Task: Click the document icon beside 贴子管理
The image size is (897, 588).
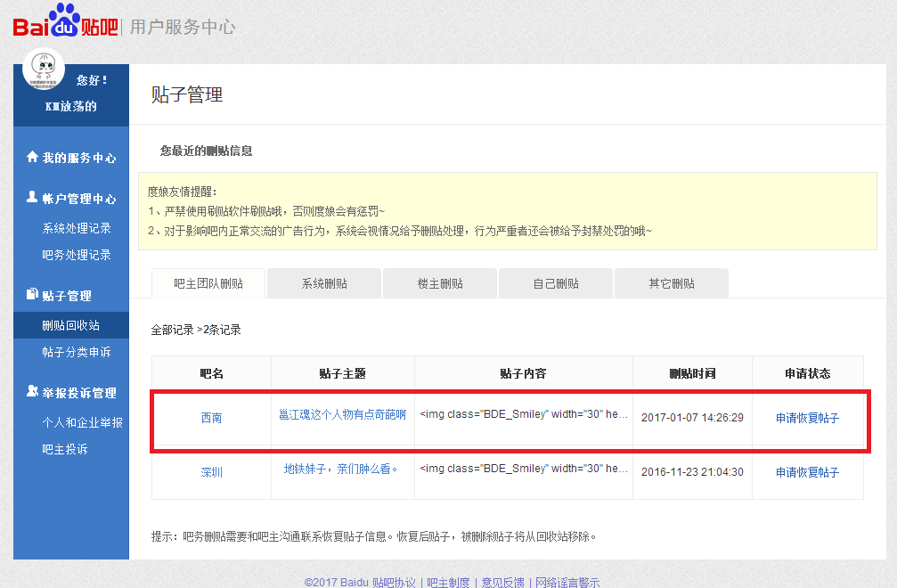Action: click(x=32, y=295)
